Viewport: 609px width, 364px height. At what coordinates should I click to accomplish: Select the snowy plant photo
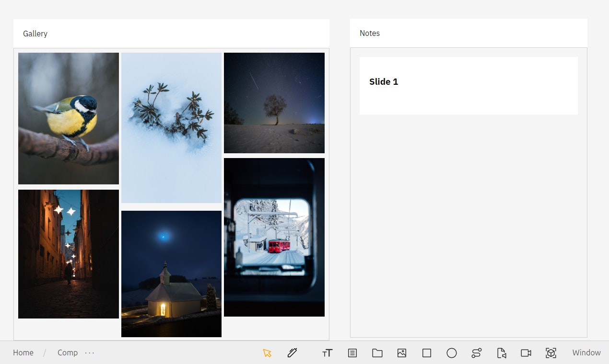(172, 128)
